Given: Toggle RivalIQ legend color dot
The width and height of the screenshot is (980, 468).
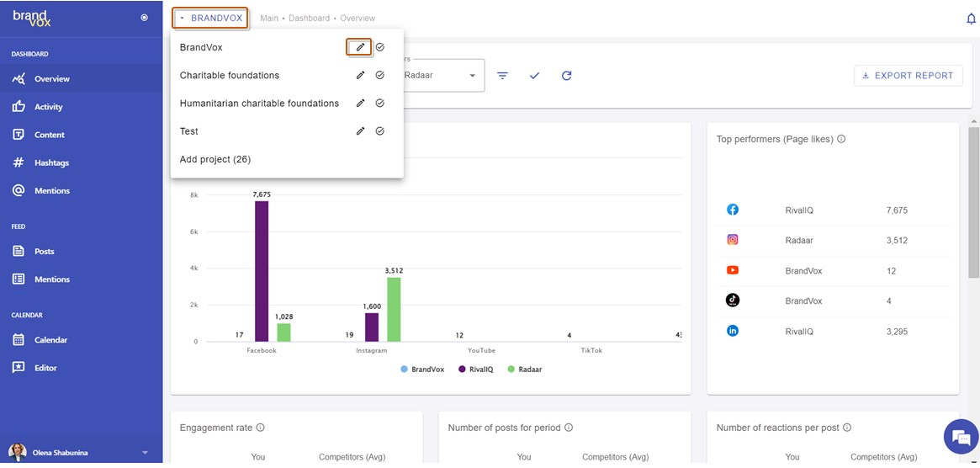Looking at the screenshot, I should pyautogui.click(x=463, y=370).
